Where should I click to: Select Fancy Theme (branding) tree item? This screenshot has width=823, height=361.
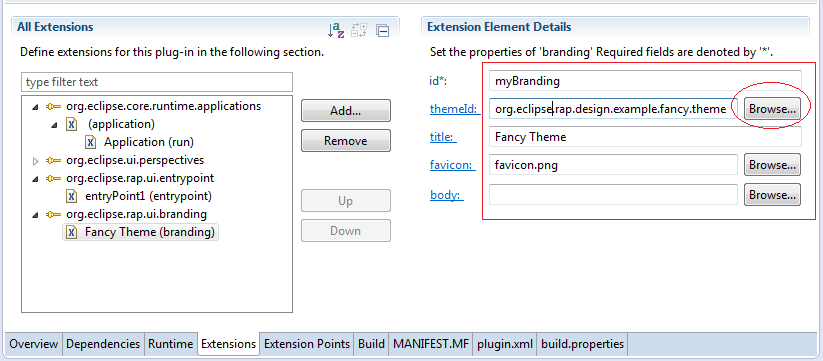pos(141,232)
